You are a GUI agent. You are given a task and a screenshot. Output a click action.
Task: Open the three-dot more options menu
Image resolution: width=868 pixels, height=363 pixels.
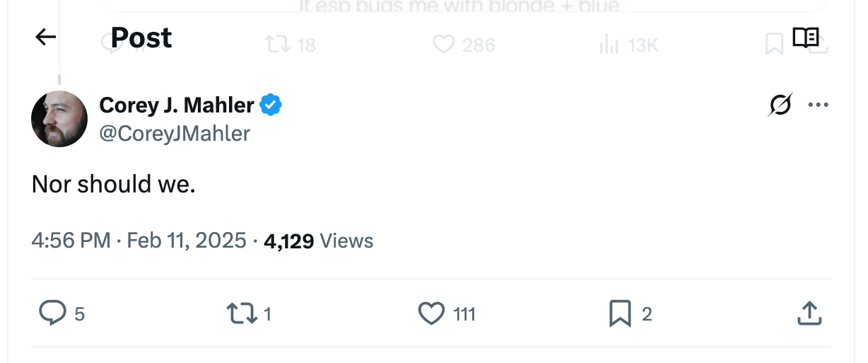click(x=818, y=105)
